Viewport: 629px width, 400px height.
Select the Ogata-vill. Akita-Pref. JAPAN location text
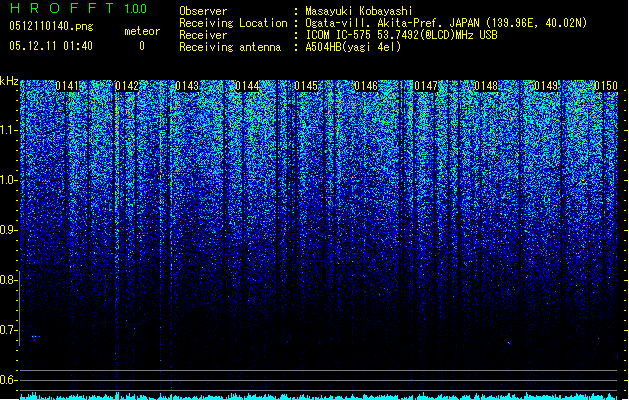tap(446, 23)
